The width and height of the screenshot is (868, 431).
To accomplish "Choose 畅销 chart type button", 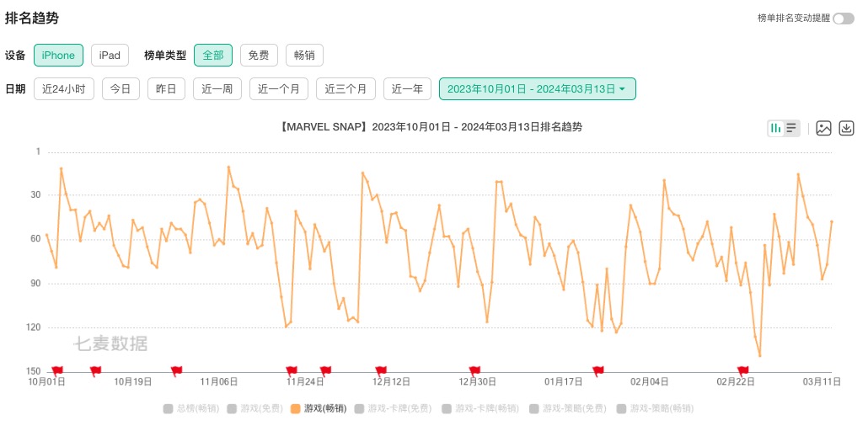I will [304, 56].
